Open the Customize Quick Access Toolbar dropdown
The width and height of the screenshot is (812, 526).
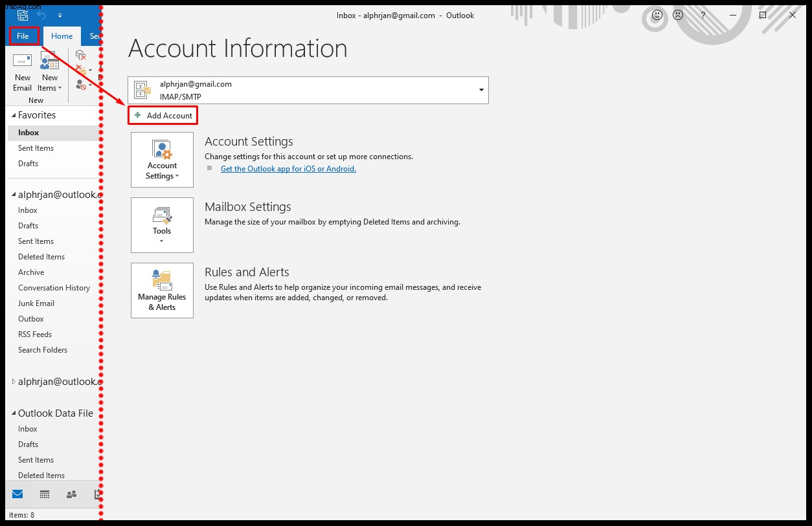click(x=60, y=15)
